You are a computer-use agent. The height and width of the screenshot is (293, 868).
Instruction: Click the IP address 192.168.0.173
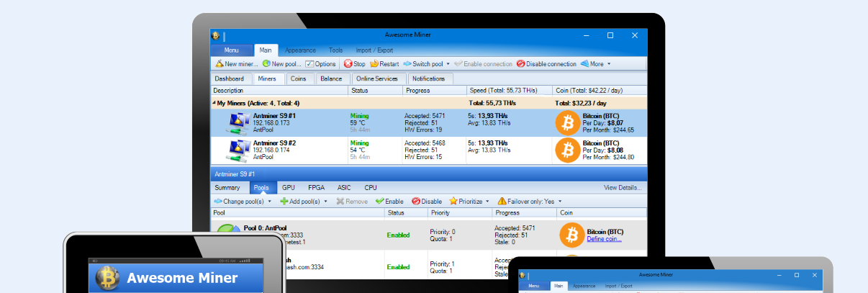click(x=271, y=122)
